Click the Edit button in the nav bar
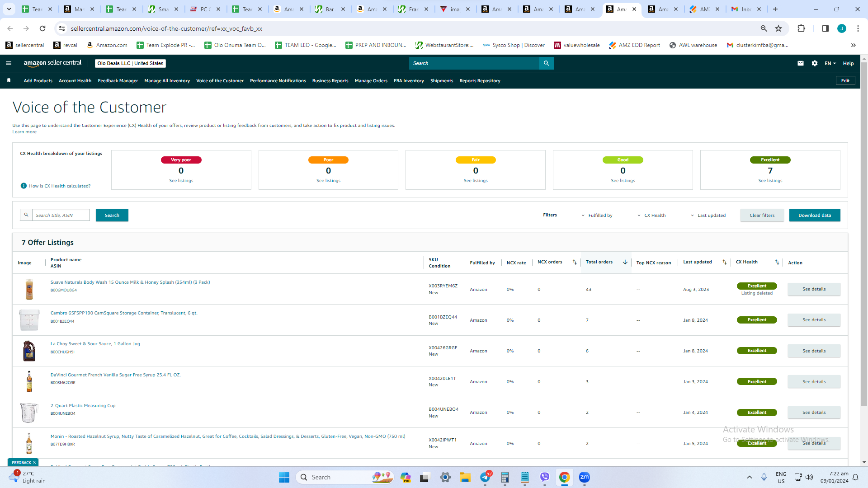Screen dimensions: 868x488 pyautogui.click(x=845, y=81)
